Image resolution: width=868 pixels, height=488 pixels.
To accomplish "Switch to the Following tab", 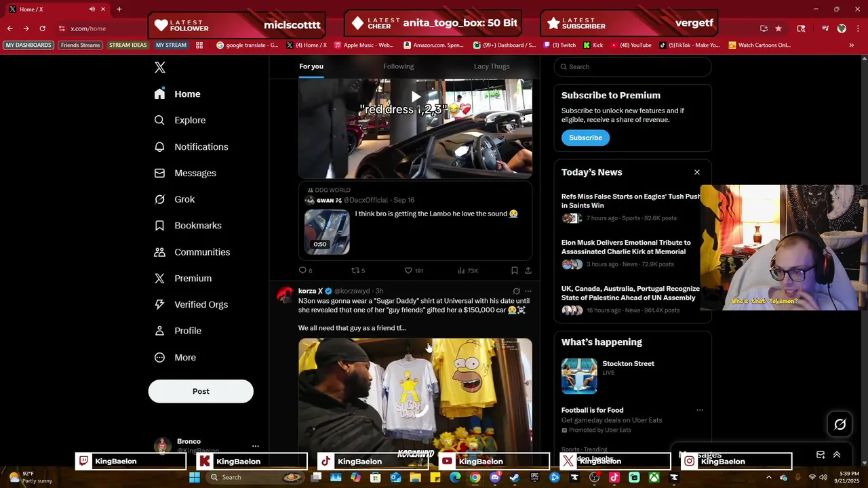I will (399, 66).
